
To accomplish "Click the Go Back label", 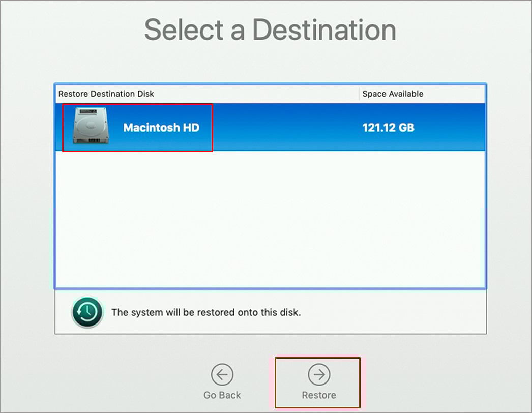I will tap(222, 395).
